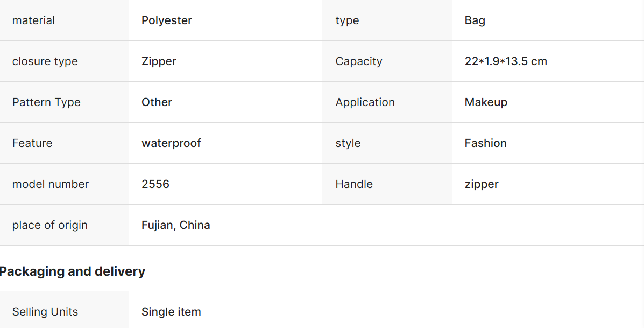Image resolution: width=644 pixels, height=328 pixels.
Task: Click the 'model number' label
Action: pyautogui.click(x=51, y=184)
